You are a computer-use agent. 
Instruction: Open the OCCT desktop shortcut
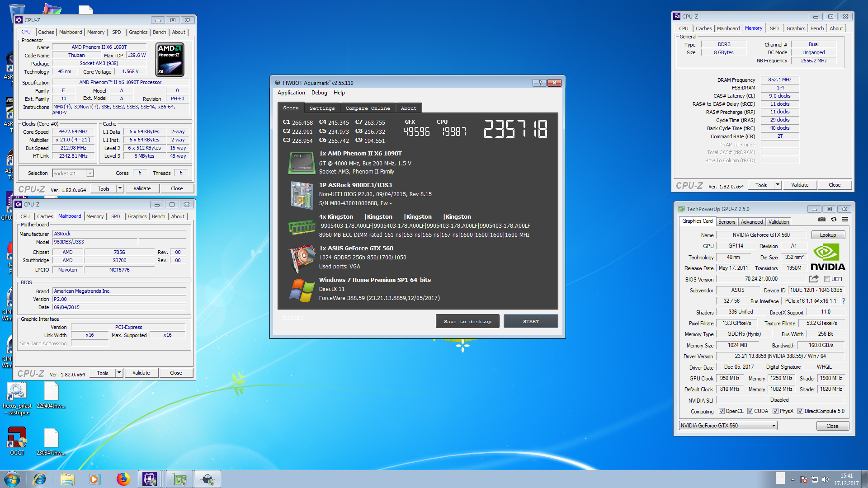pyautogui.click(x=17, y=441)
